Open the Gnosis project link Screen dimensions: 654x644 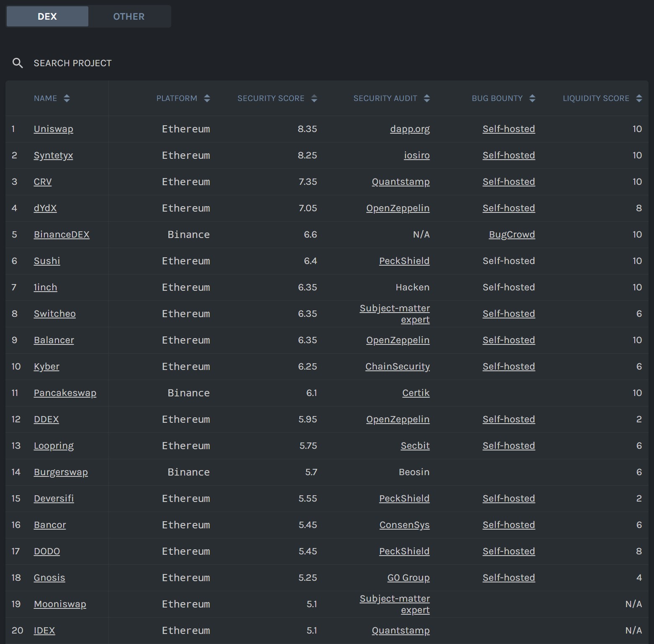click(49, 578)
